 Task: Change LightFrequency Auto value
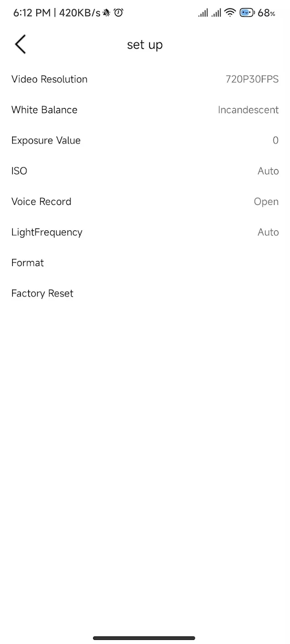(268, 232)
